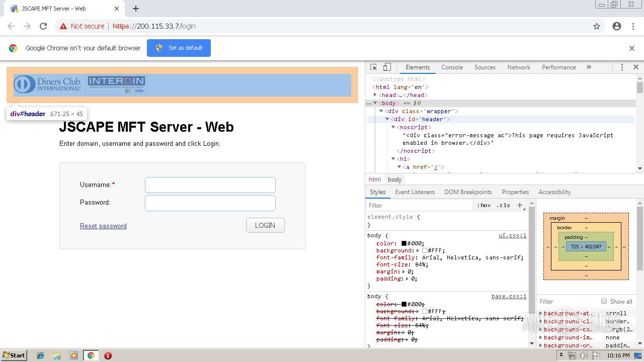Collapse the div class wrapper node
644x362 pixels.
[381, 111]
